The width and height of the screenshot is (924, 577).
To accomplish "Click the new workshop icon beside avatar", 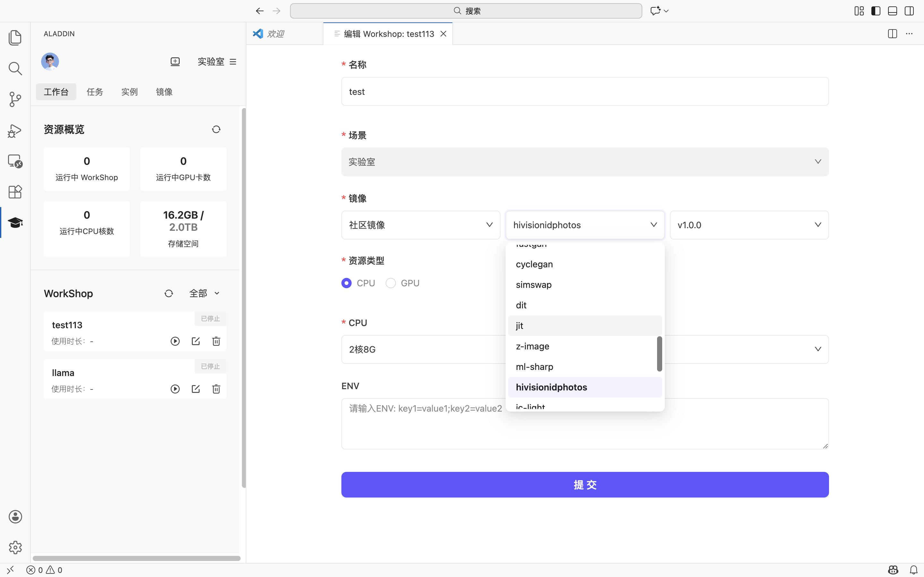I will point(175,62).
